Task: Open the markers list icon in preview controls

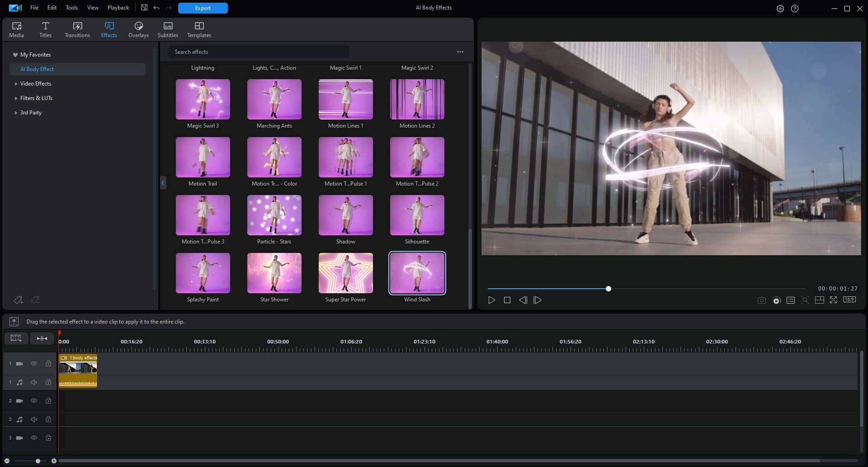Action: coord(791,300)
